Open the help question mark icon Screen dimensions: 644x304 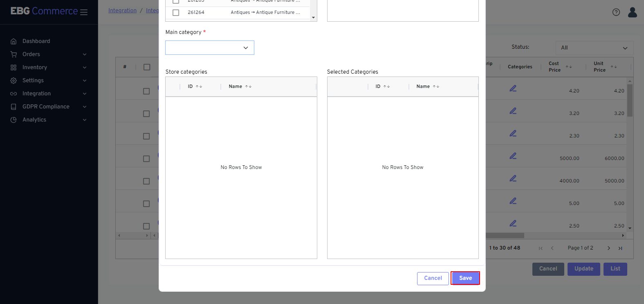pyautogui.click(x=616, y=12)
